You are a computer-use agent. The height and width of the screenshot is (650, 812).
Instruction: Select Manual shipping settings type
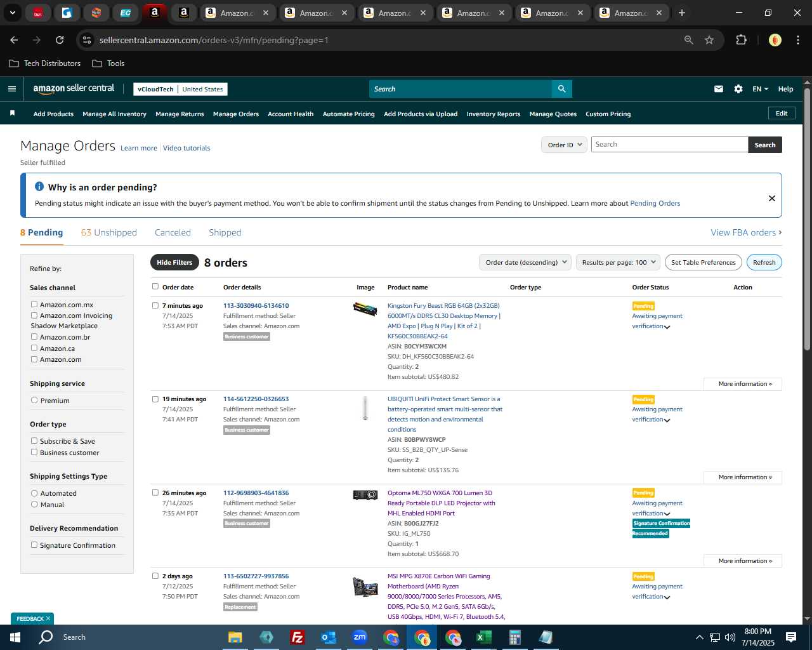click(34, 504)
